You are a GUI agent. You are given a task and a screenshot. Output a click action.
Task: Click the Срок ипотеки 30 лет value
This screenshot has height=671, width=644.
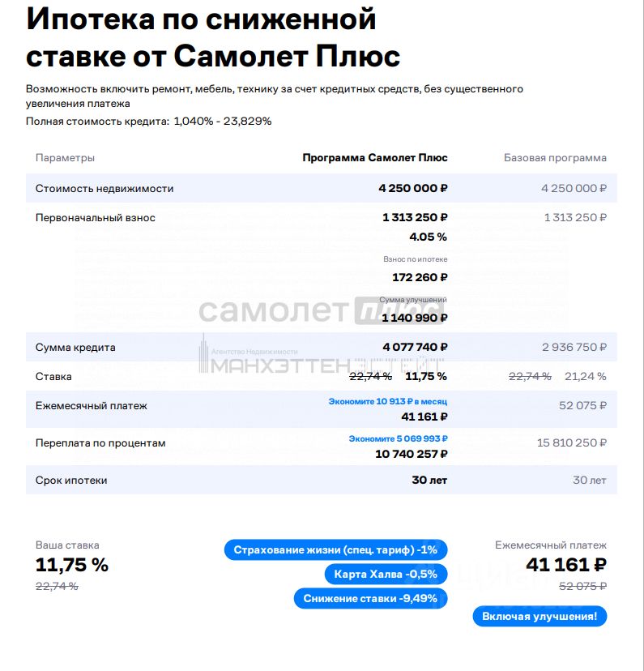(429, 480)
